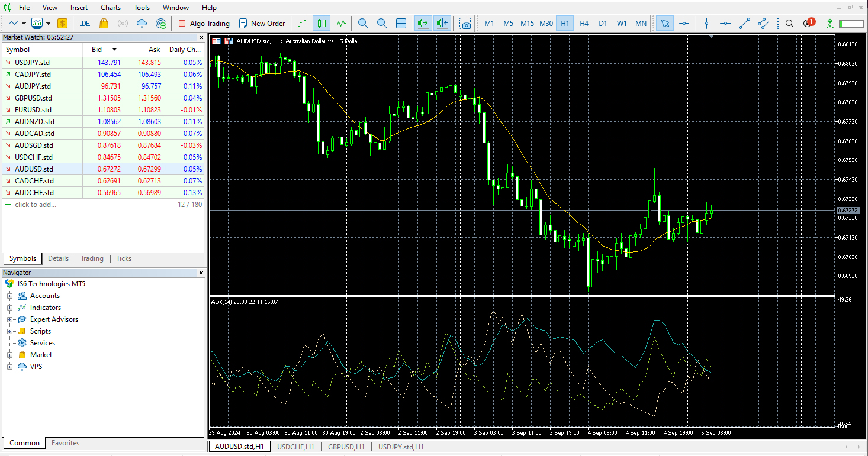Screen dimensions: 868x456
Task: Toggle chart auto scroll
Action: click(x=423, y=24)
